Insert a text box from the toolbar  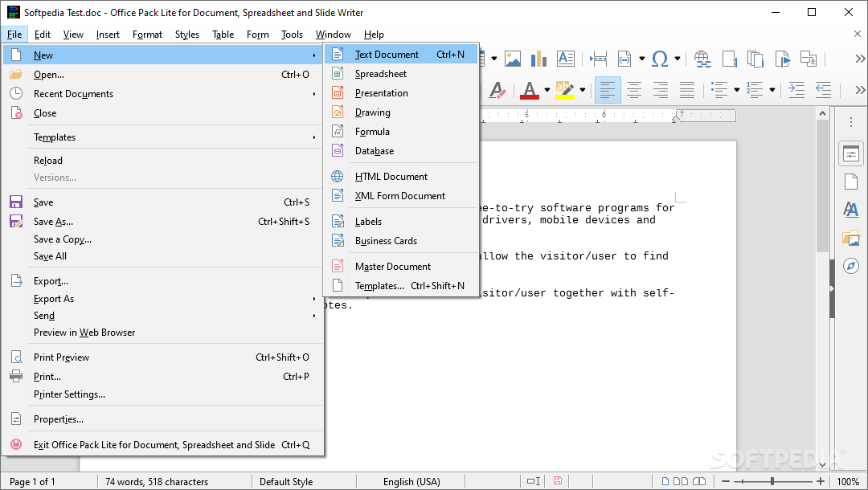pyautogui.click(x=565, y=59)
